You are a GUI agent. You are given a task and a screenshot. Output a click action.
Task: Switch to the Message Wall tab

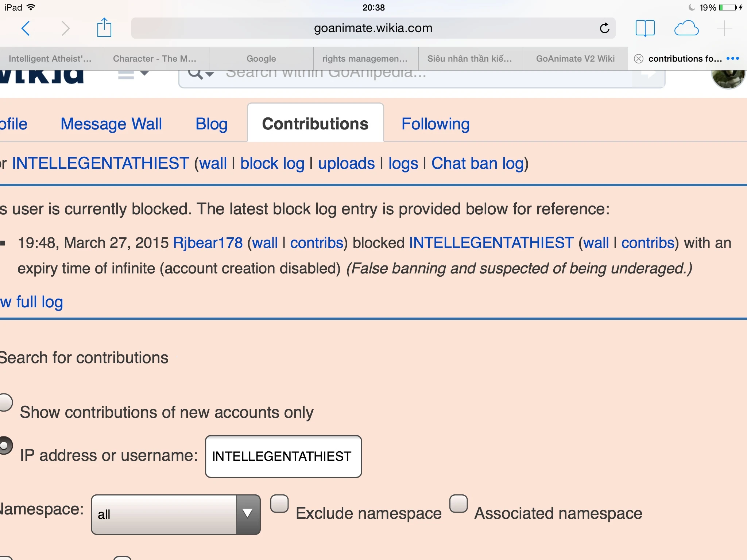pyautogui.click(x=111, y=124)
